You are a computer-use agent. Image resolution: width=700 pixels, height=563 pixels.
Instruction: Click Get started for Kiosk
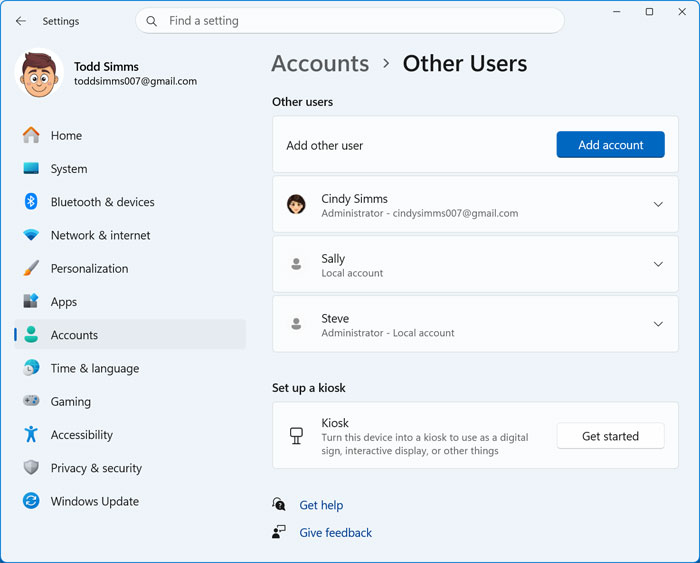pyautogui.click(x=610, y=436)
